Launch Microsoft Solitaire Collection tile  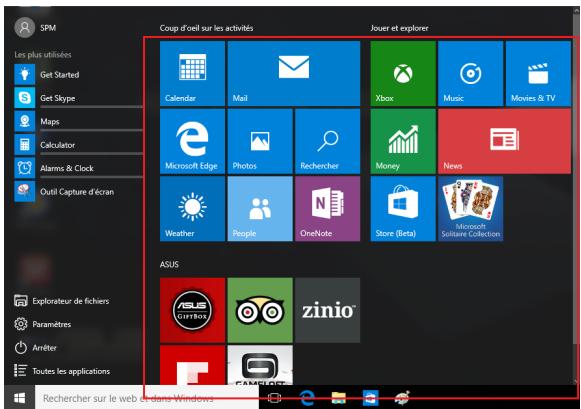[x=471, y=209]
